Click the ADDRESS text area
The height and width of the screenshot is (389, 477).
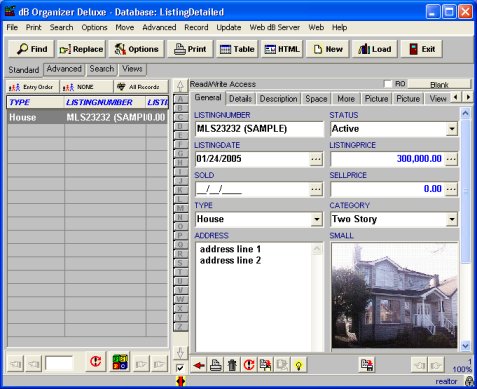coord(259,297)
